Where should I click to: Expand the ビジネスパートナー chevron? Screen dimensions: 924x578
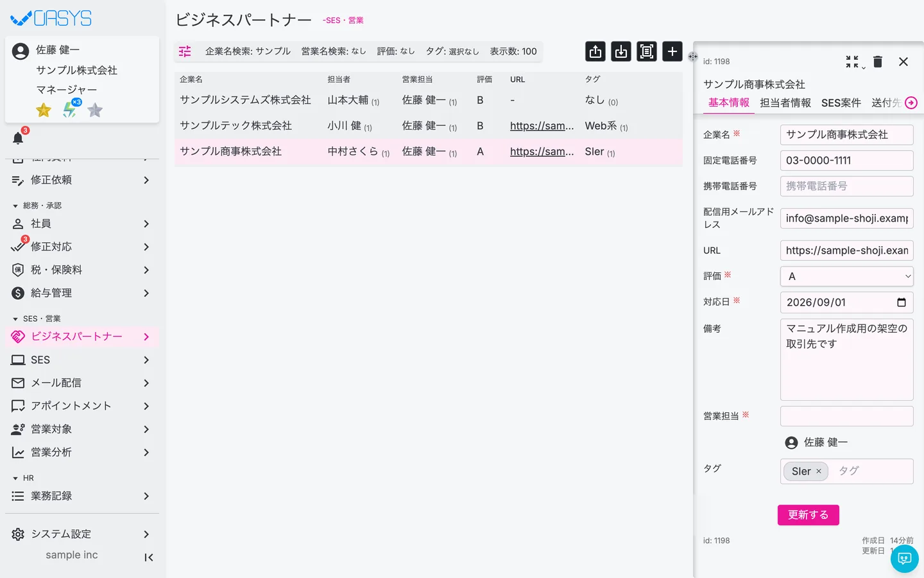[146, 337]
